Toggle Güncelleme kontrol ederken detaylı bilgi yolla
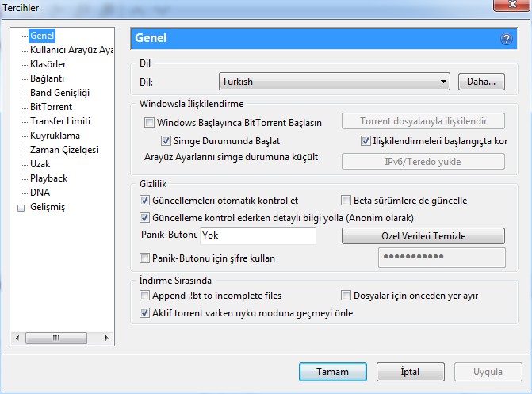The height and width of the screenshot is (394, 532). point(144,217)
